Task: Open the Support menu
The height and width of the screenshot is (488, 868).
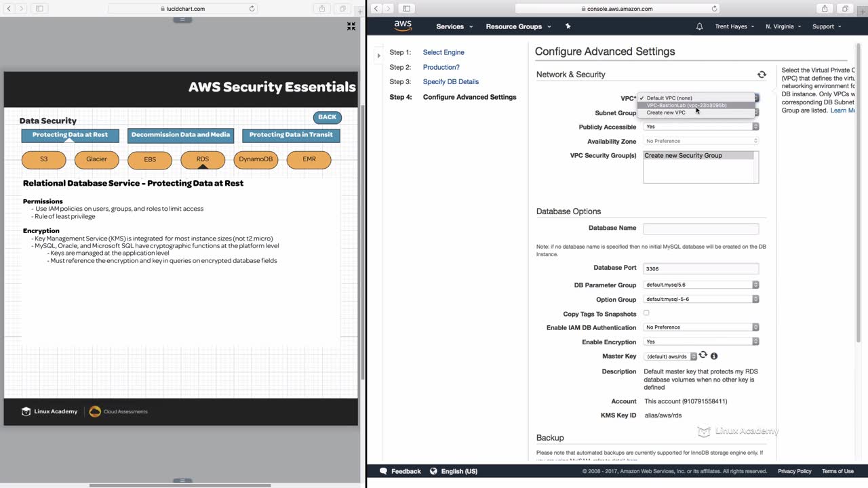Action: click(x=827, y=26)
